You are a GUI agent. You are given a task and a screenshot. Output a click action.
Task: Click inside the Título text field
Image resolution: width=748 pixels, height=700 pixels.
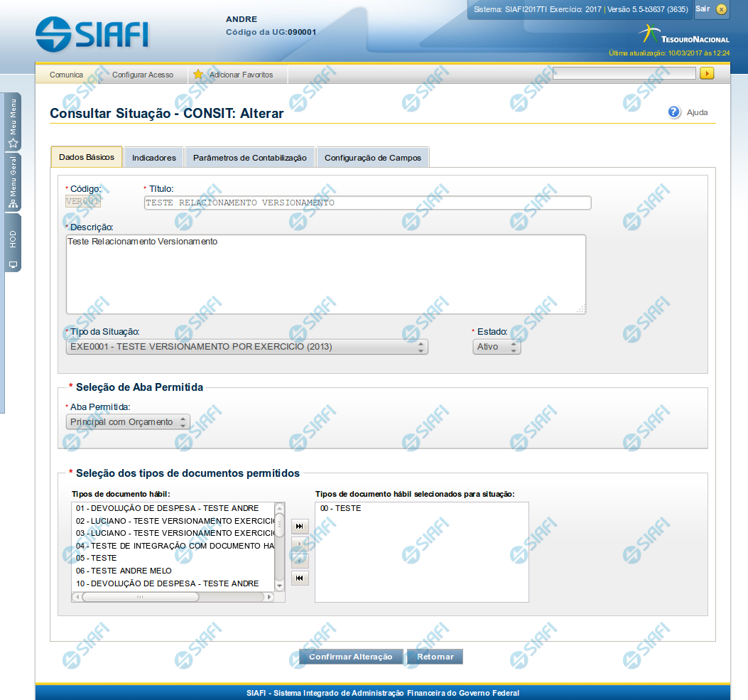367,203
